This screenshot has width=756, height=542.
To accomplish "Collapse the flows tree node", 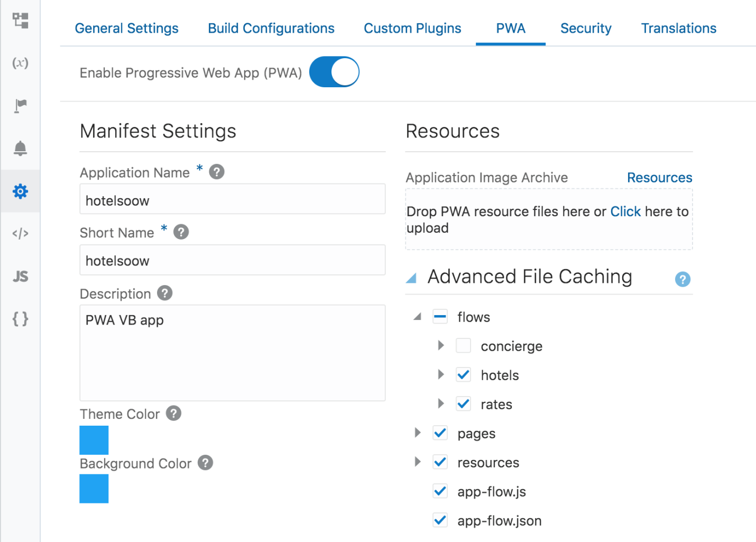I will coord(417,316).
